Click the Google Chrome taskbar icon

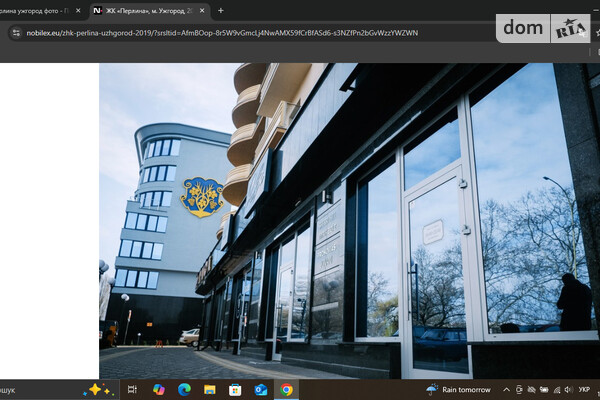click(287, 389)
